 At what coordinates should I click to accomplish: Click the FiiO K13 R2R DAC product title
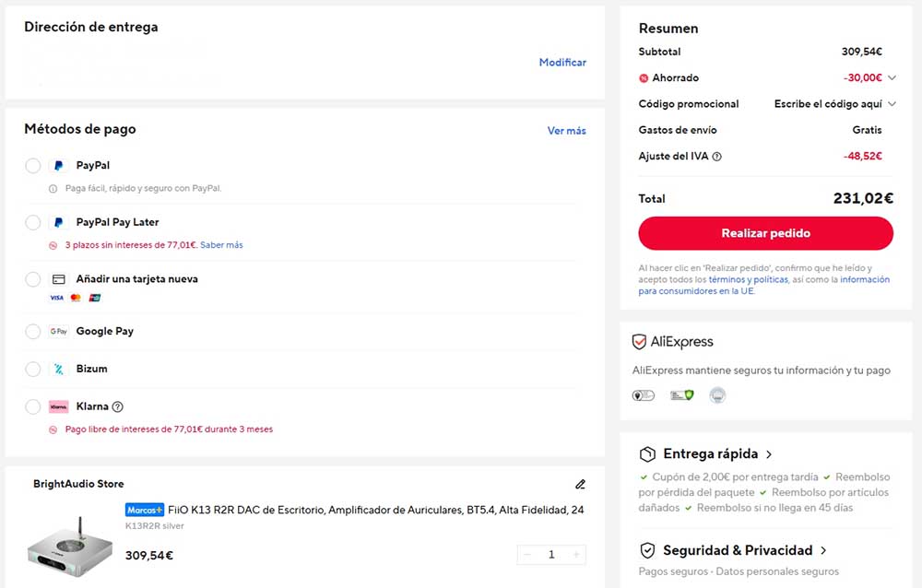click(x=376, y=510)
